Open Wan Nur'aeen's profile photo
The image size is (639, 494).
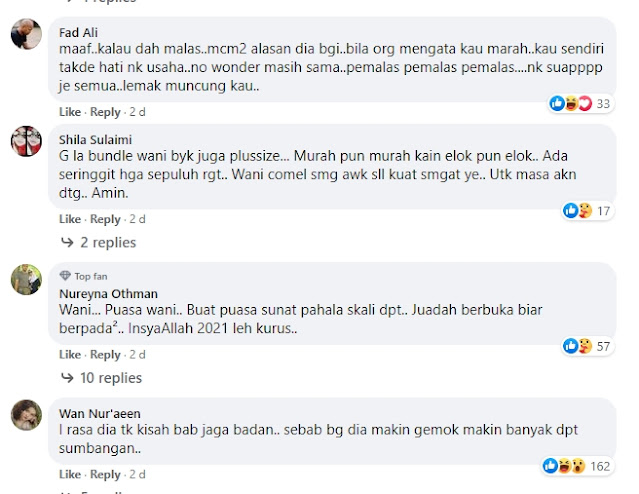click(x=26, y=415)
